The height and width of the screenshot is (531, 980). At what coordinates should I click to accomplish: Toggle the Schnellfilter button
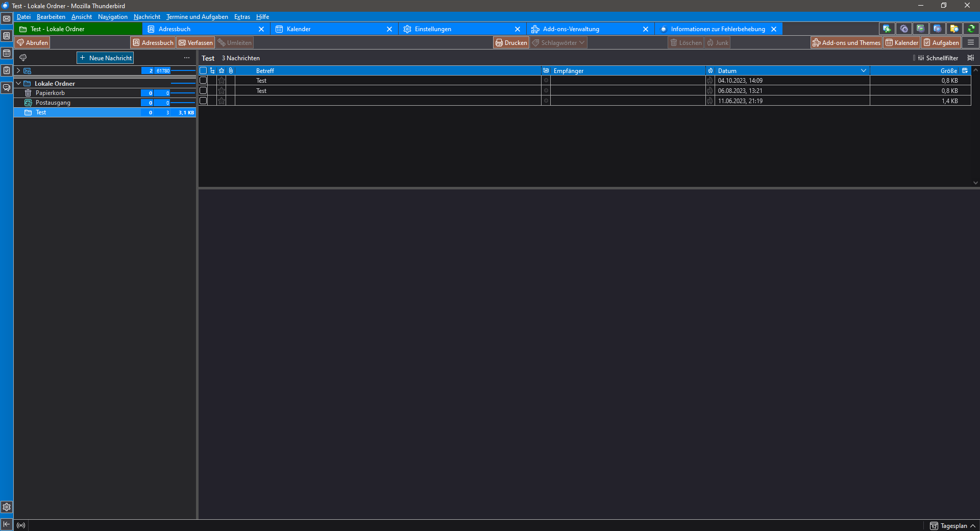coord(938,58)
